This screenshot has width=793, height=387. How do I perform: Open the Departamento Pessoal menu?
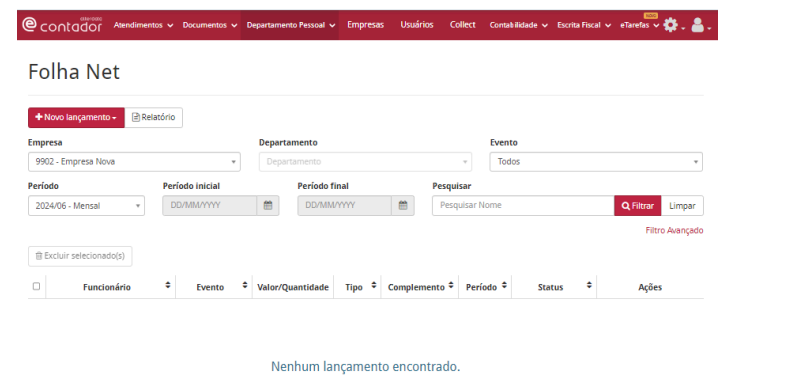click(290, 25)
